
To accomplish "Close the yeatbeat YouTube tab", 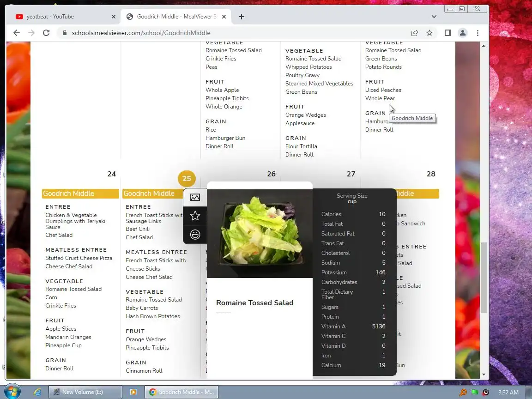I will pyautogui.click(x=113, y=17).
